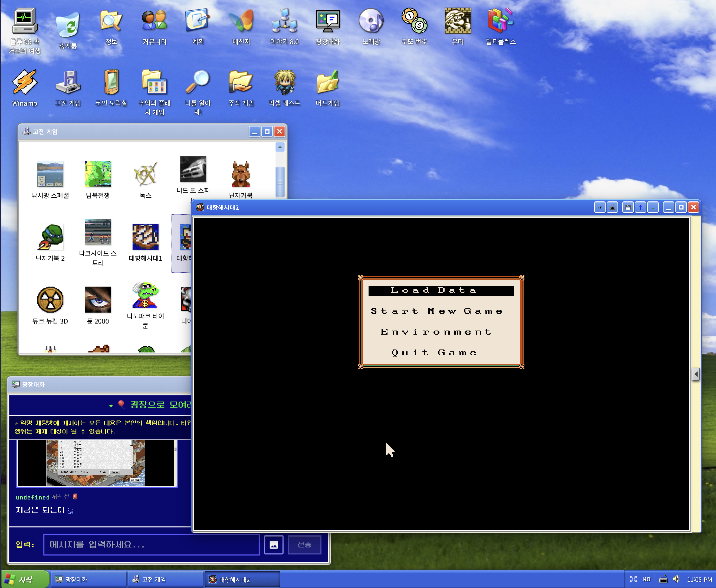Open the 고전 게임 desktop icon
The image size is (716, 588).
pos(68,88)
